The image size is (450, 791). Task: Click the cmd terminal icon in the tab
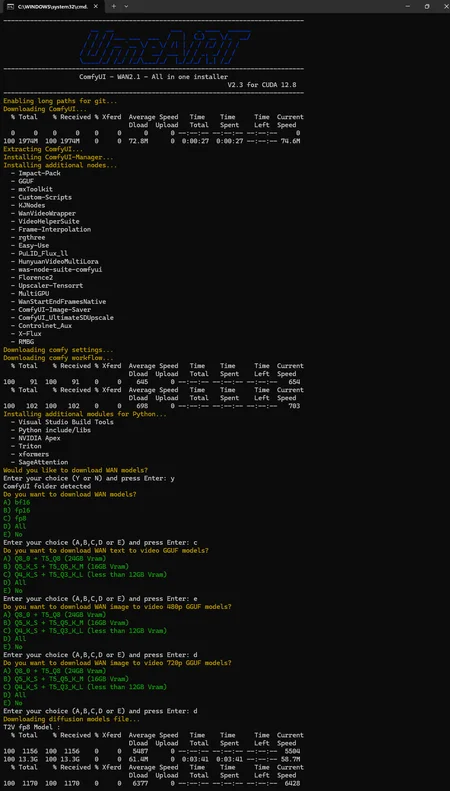pos(10,7)
